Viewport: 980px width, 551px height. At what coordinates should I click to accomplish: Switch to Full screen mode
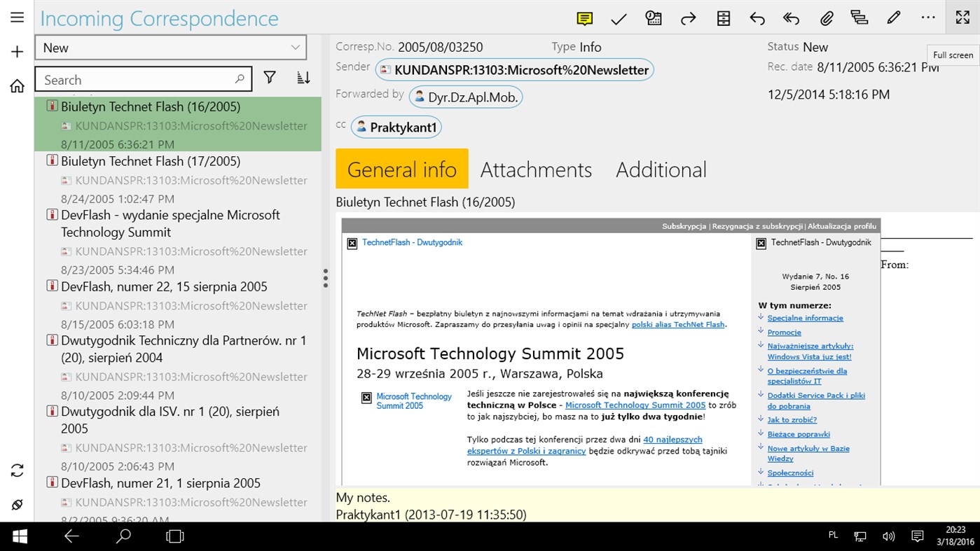[x=962, y=18]
